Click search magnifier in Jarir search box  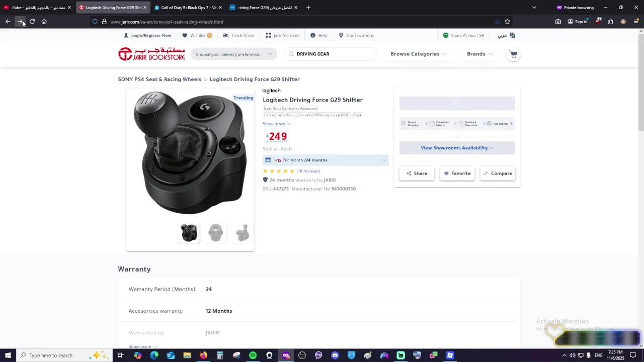tap(291, 54)
